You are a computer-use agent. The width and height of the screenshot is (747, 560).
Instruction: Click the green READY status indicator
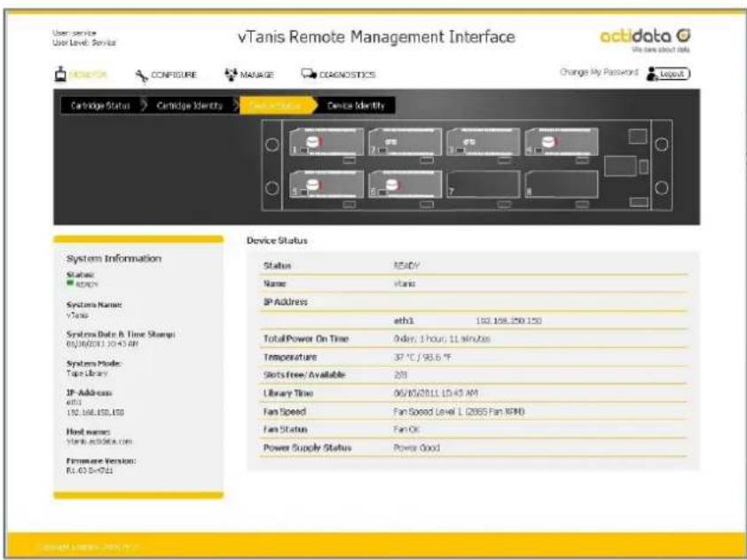point(70,283)
